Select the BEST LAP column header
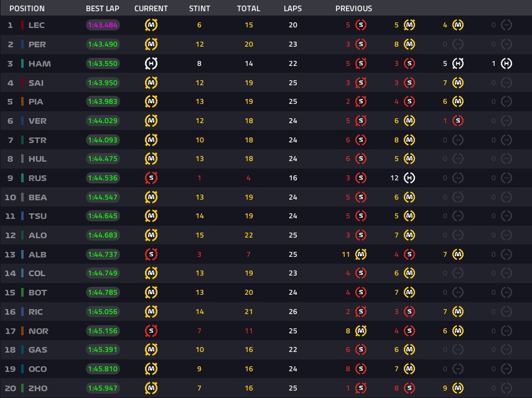This screenshot has width=532, height=398. coord(103,9)
